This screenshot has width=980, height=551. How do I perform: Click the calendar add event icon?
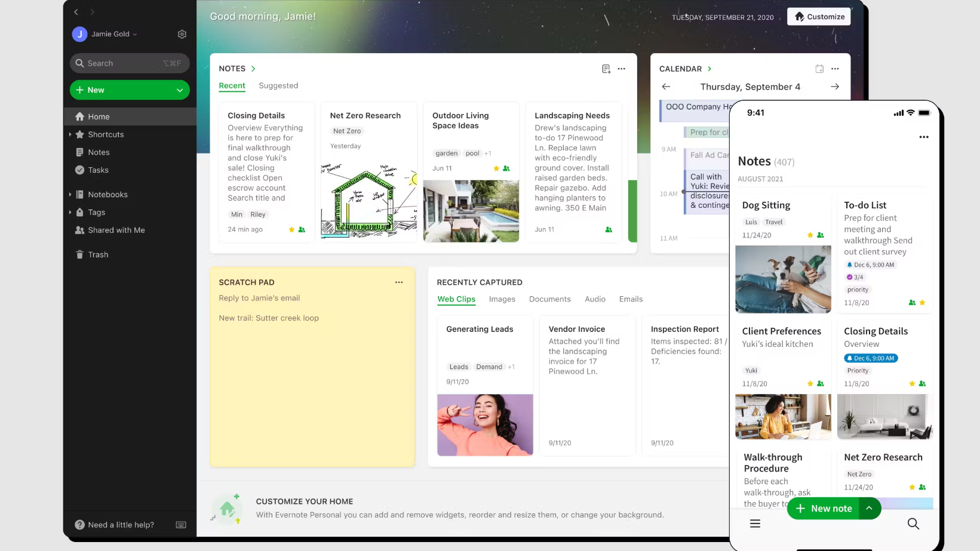(819, 69)
